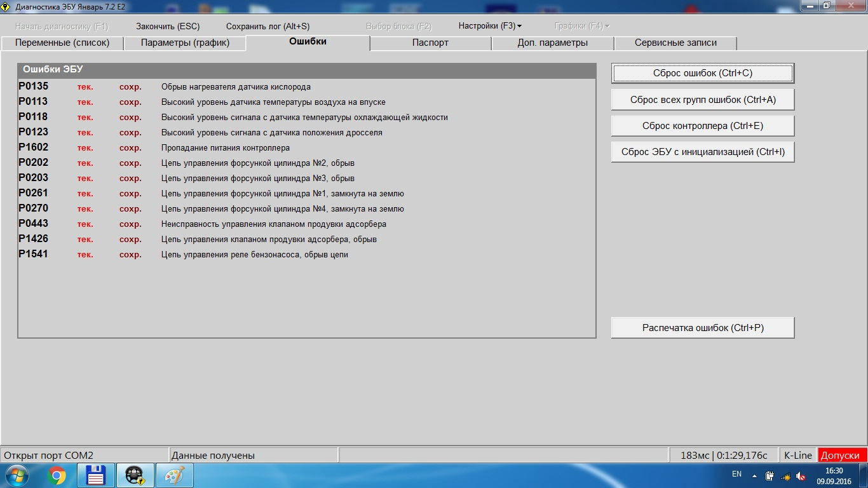This screenshot has width=868, height=488.
Task: Click the muted volume tray icon
Action: 801,475
